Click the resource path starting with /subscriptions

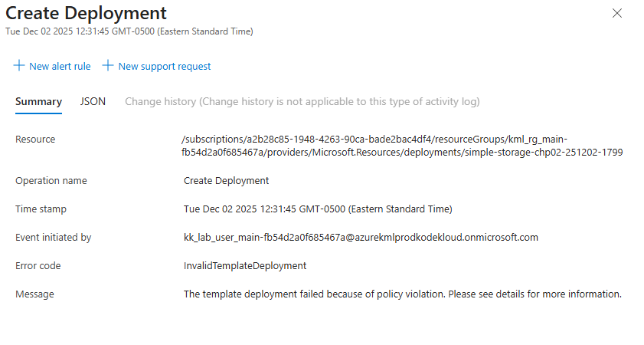402,146
